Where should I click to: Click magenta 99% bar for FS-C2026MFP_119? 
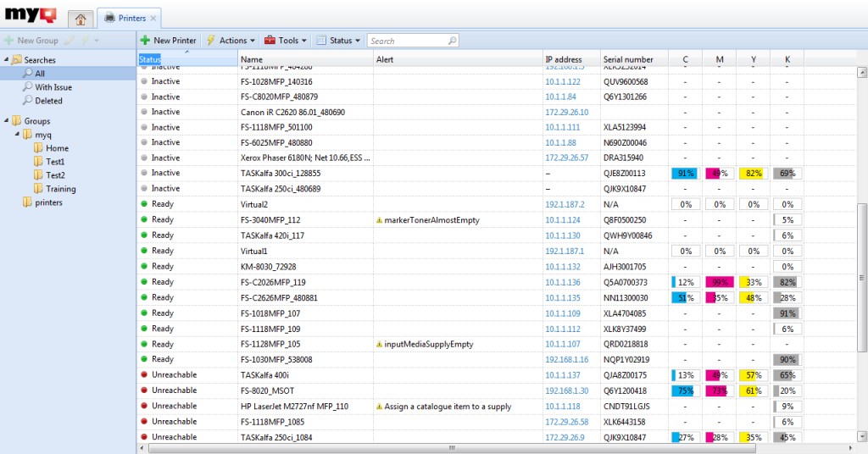tap(720, 282)
